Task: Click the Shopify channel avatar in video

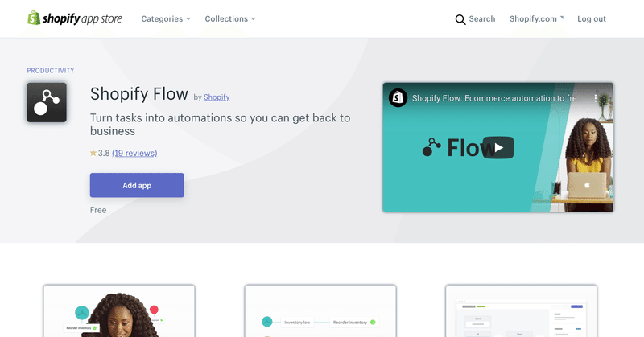Action: 398,97
